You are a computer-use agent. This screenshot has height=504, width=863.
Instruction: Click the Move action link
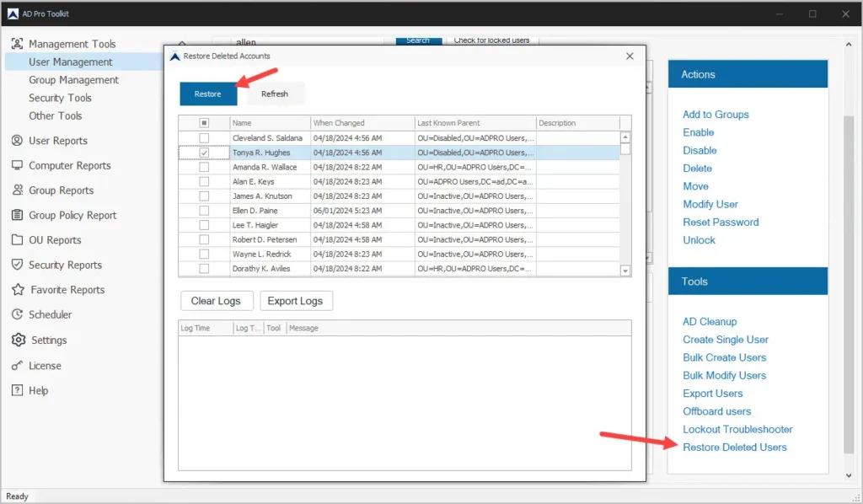click(695, 186)
